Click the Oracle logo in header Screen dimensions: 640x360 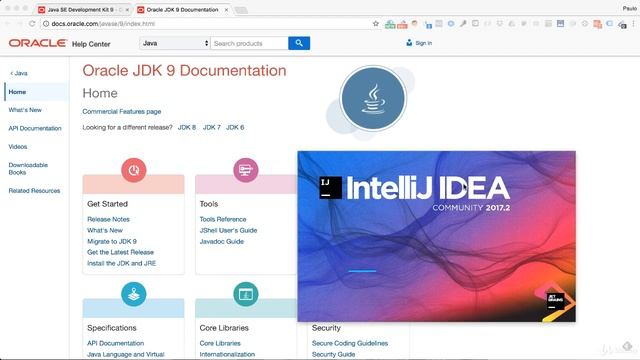[38, 43]
